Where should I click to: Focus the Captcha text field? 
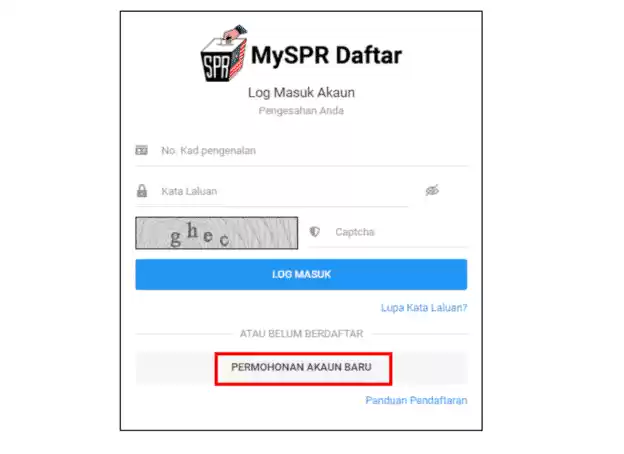pyautogui.click(x=388, y=232)
